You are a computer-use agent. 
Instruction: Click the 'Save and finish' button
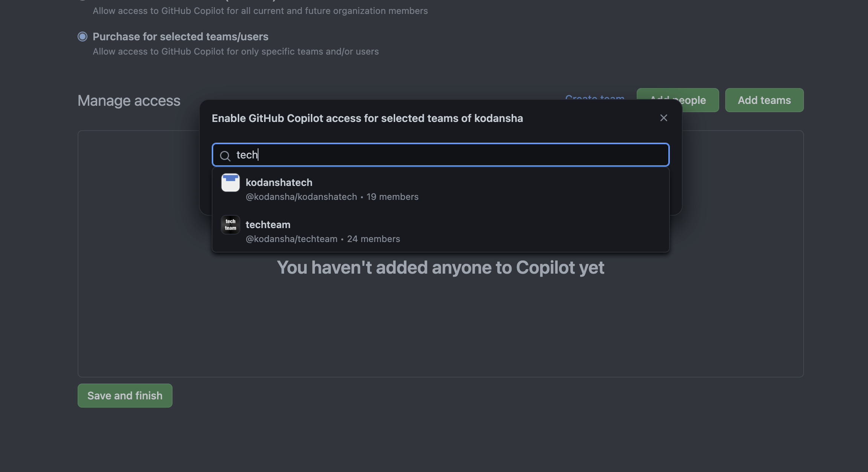(x=125, y=395)
